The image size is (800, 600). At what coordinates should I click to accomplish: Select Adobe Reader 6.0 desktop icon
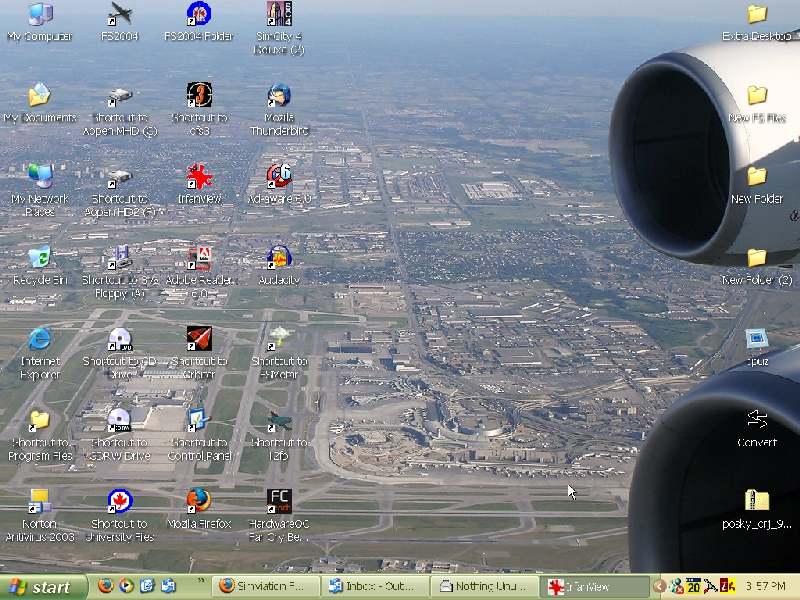coord(199,259)
